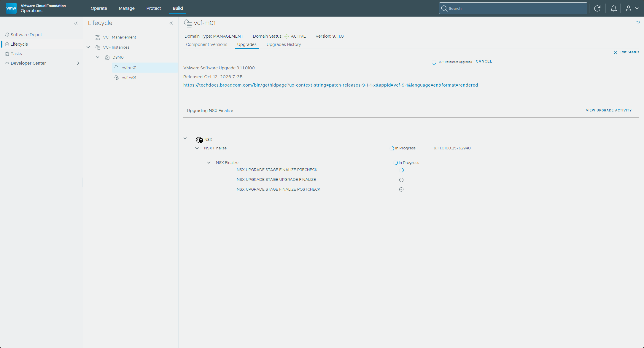Open the Operate menu
Image resolution: width=644 pixels, height=348 pixels.
tap(99, 8)
